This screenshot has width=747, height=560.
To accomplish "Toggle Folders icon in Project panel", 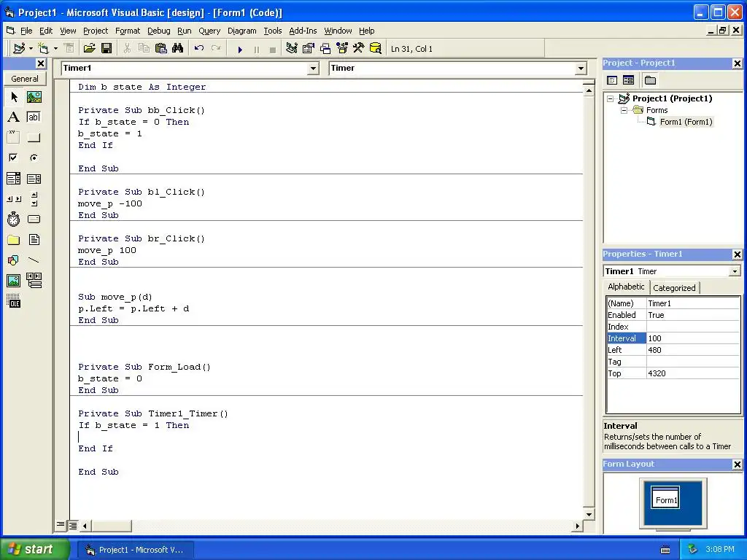I will (650, 80).
